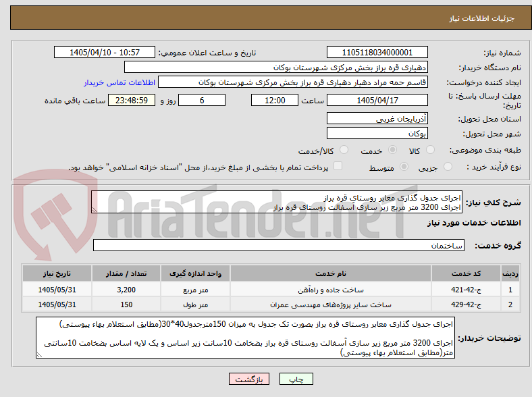Viewport: 532px width, 397px height.
Task: Click the buyer organization name field
Action: pos(276,68)
